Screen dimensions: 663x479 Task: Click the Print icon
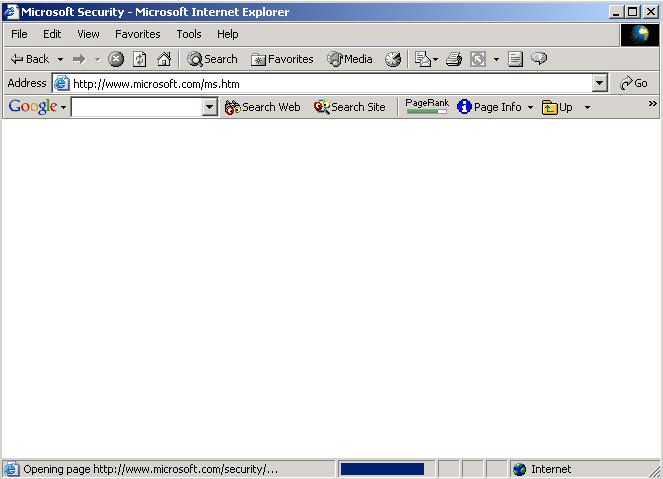(453, 59)
